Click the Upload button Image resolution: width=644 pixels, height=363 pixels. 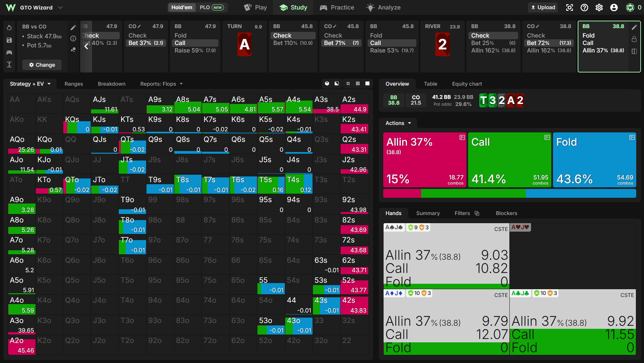click(x=543, y=7)
